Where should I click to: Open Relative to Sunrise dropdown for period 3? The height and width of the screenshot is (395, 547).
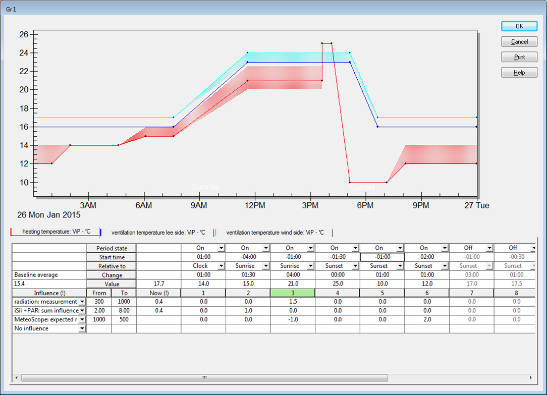pyautogui.click(x=310, y=266)
